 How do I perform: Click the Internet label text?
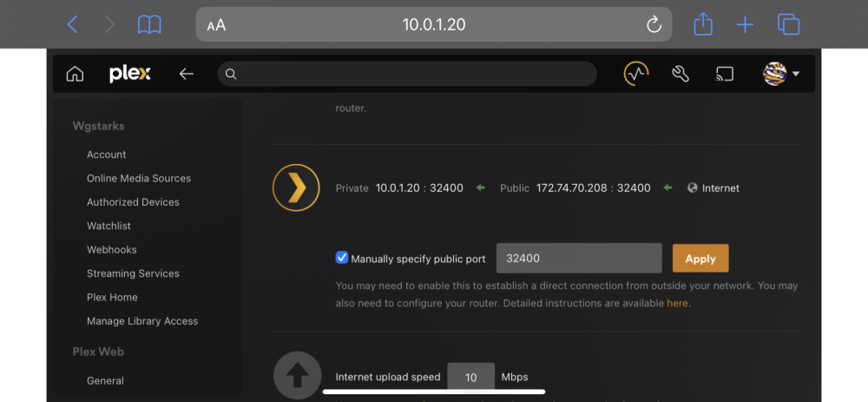tap(720, 188)
